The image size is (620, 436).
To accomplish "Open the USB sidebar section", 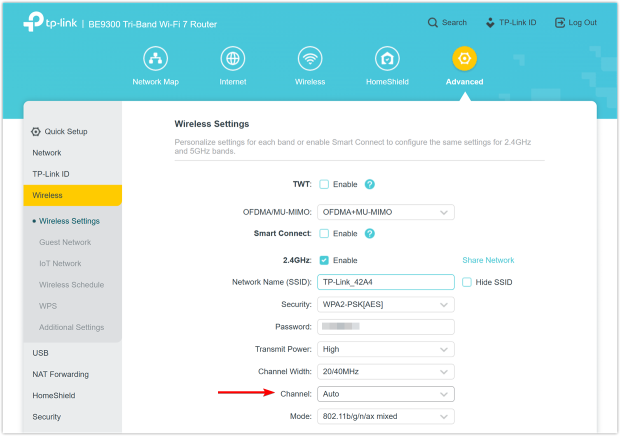I will pos(40,353).
